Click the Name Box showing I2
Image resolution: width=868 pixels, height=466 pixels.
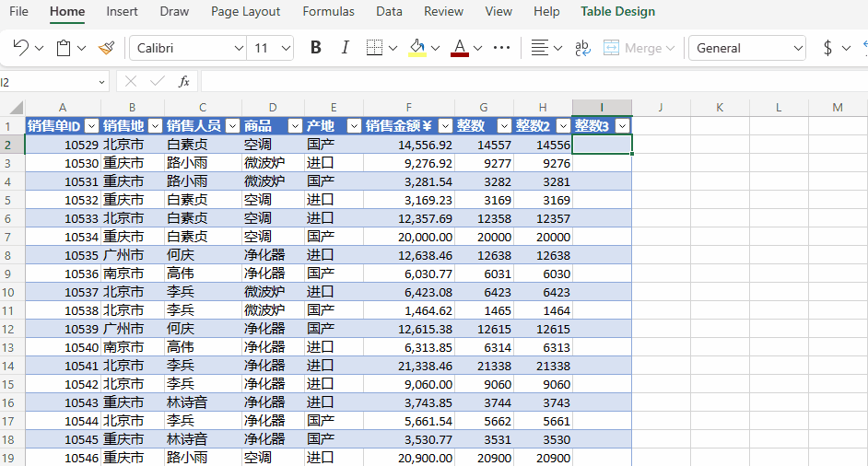click(47, 83)
